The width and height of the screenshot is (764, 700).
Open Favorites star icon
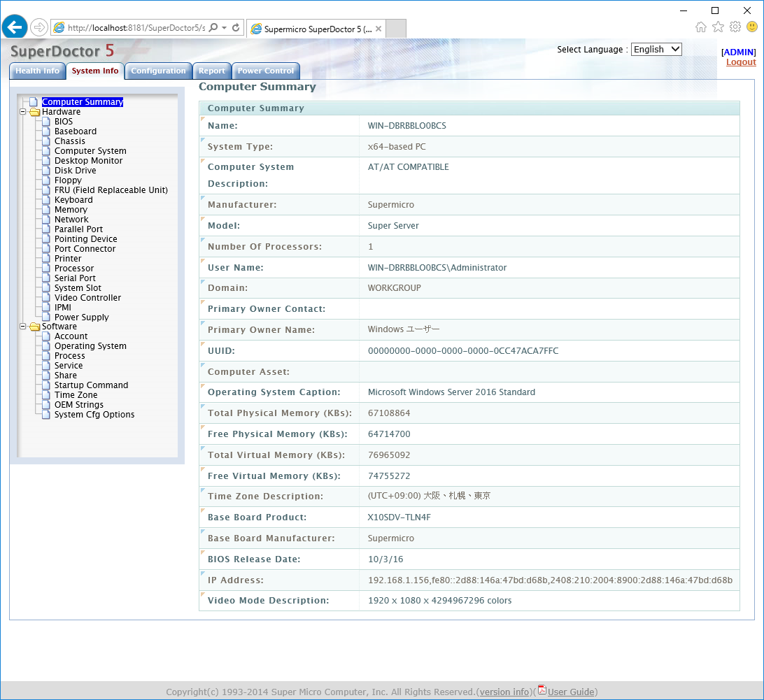(718, 27)
